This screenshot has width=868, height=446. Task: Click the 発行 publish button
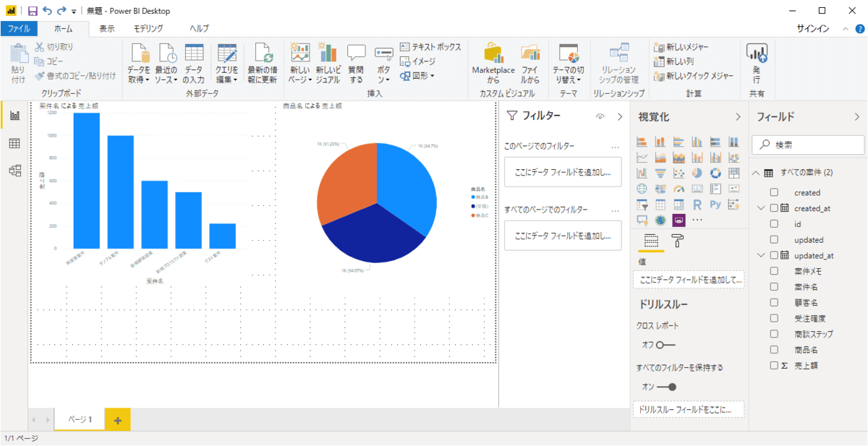pyautogui.click(x=757, y=64)
